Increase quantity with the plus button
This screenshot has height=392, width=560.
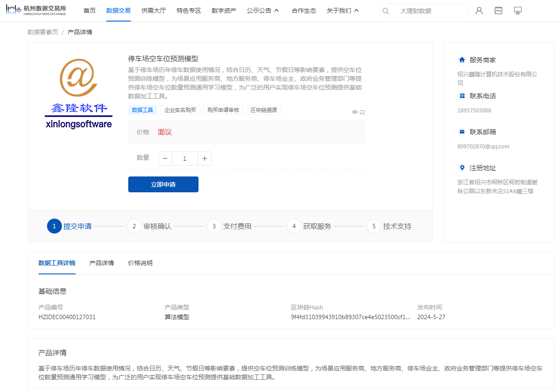205,158
